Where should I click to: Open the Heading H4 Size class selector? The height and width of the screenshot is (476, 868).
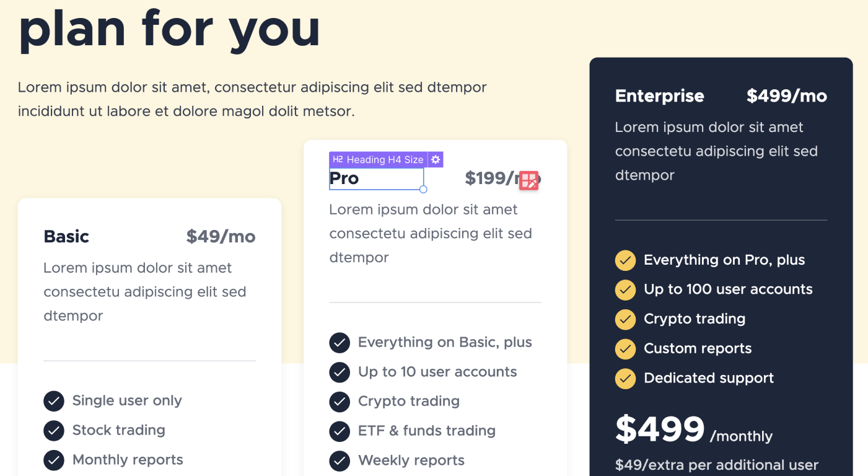[384, 159]
